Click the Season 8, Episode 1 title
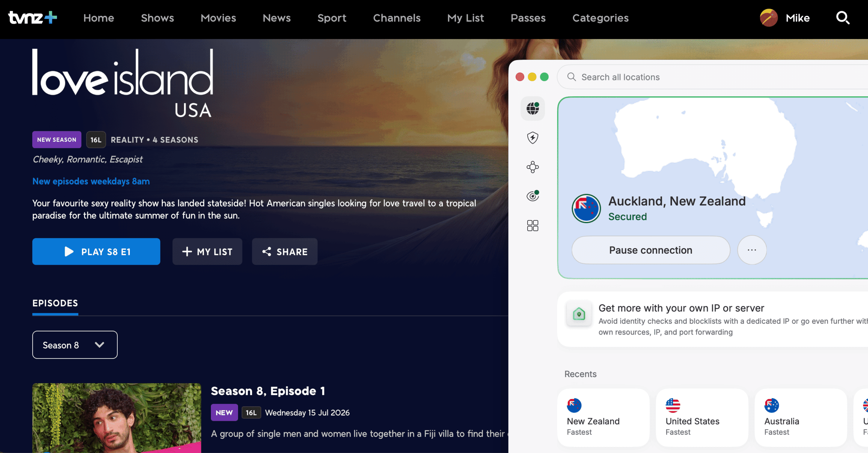 (x=268, y=391)
